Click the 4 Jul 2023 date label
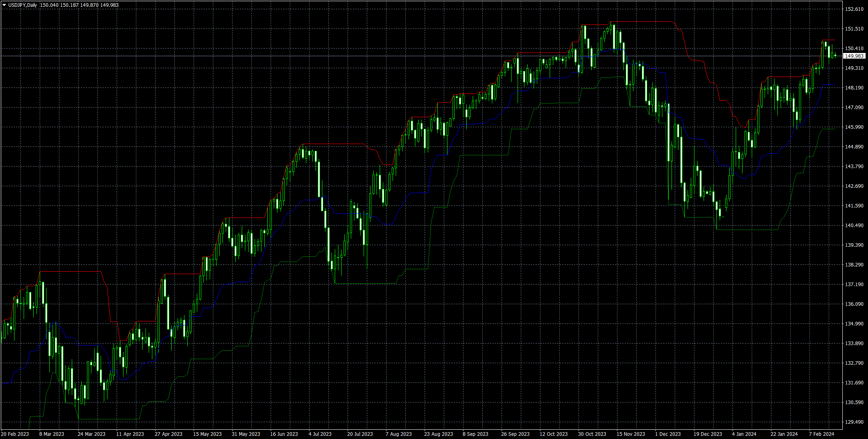The width and height of the screenshot is (868, 439). [320, 434]
